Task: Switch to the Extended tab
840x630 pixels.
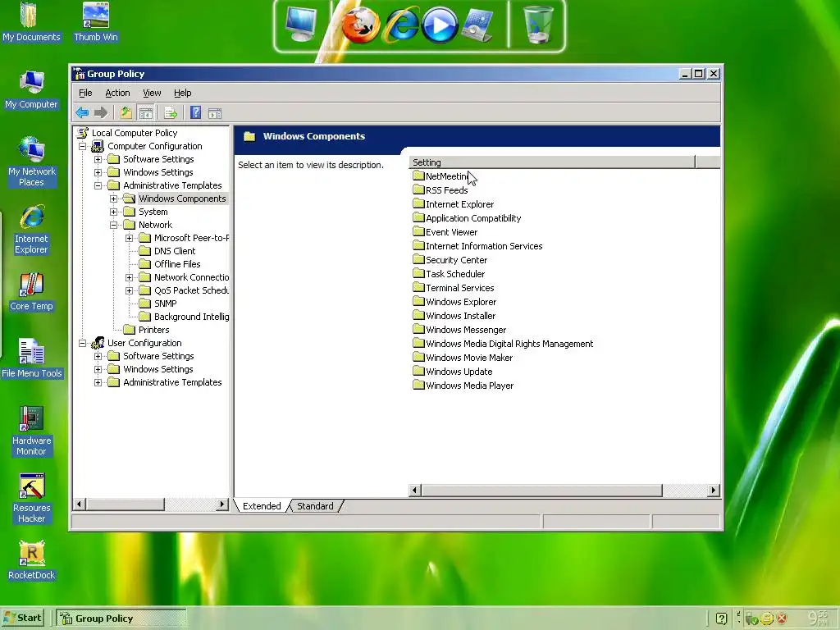Action: pyautogui.click(x=262, y=506)
